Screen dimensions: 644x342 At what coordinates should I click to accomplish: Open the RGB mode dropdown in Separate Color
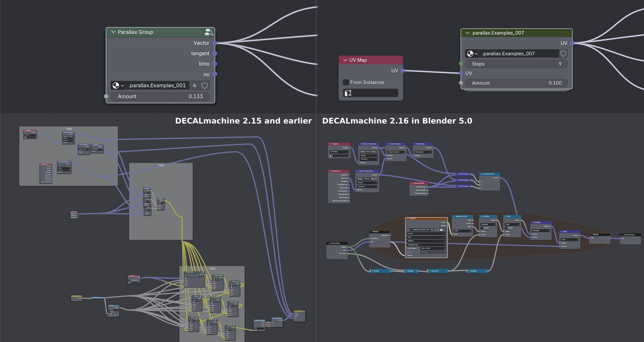[462, 231]
